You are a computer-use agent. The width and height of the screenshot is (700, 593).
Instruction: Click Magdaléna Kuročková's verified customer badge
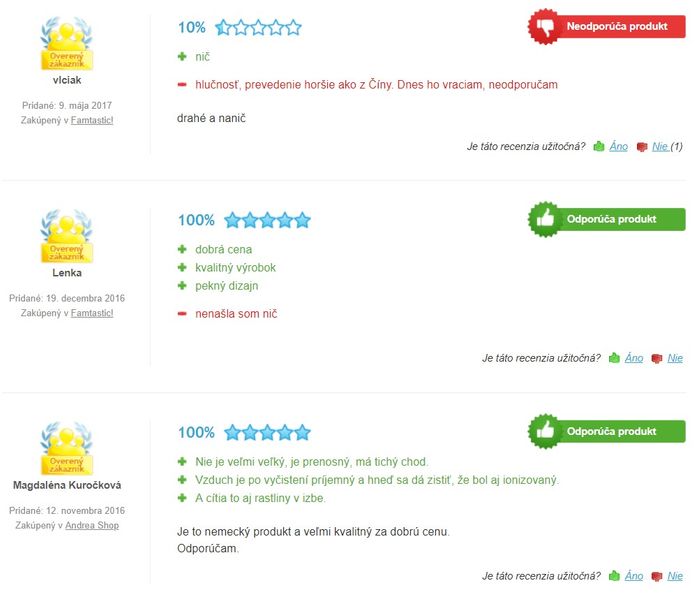(x=67, y=448)
